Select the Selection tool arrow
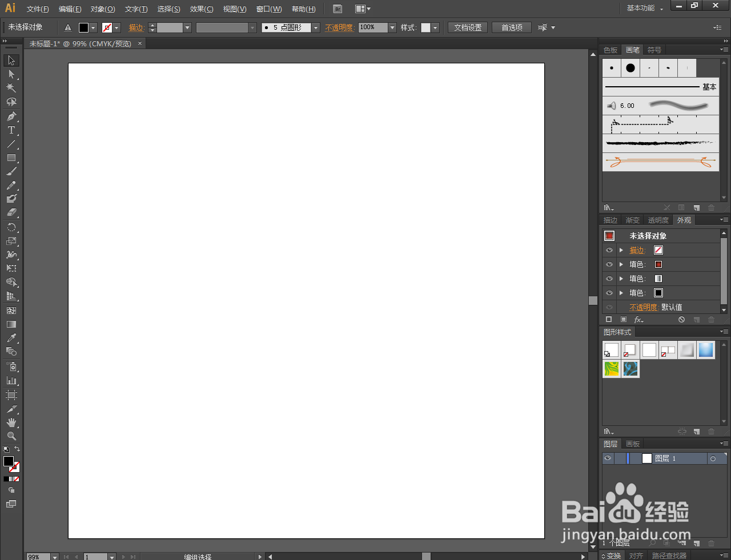Image resolution: width=731 pixels, height=560 pixels. click(11, 61)
